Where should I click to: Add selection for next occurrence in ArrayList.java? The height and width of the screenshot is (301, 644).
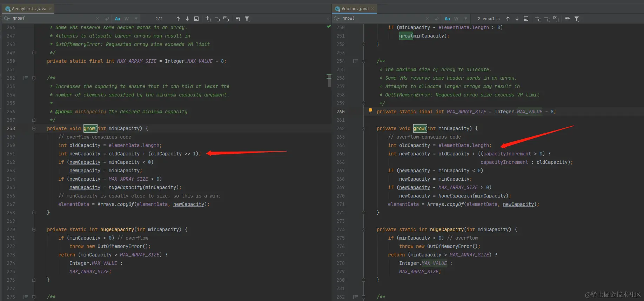pos(208,19)
